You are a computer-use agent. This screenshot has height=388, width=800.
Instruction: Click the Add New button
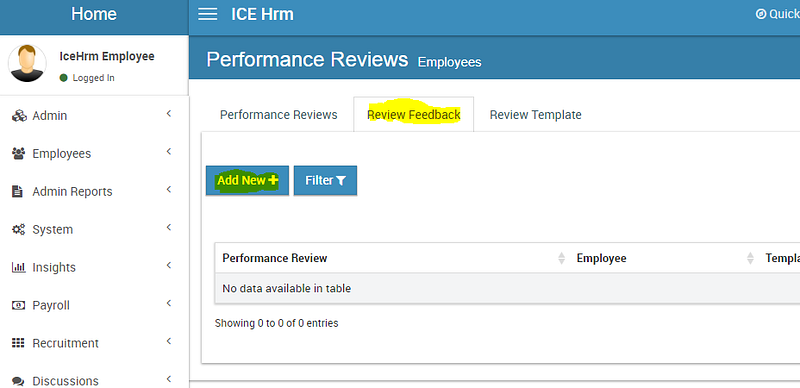click(247, 180)
